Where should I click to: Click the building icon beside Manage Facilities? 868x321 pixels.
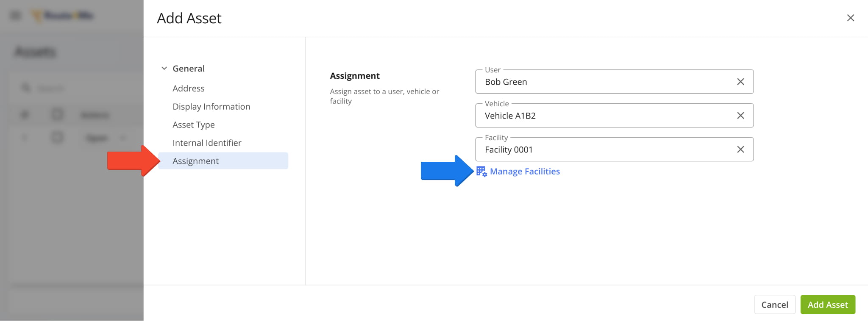481,171
